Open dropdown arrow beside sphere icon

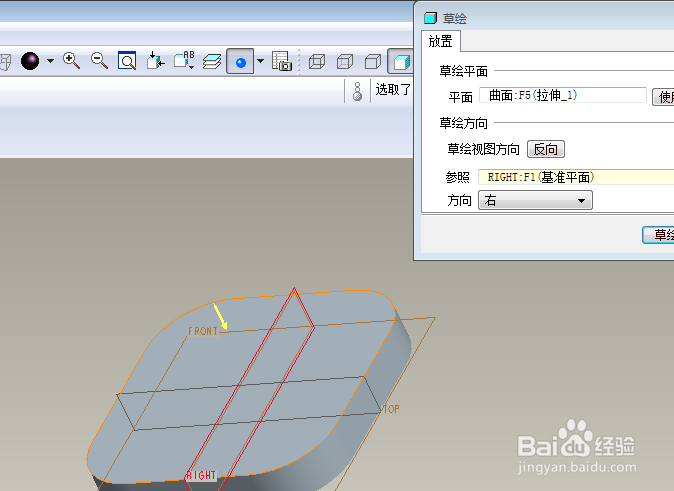(x=50, y=61)
